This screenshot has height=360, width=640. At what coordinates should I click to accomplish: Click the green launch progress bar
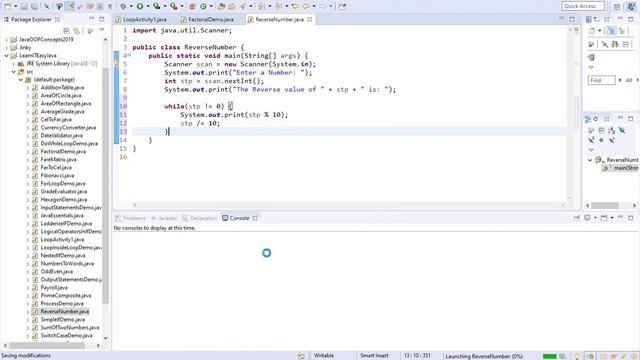(549, 356)
